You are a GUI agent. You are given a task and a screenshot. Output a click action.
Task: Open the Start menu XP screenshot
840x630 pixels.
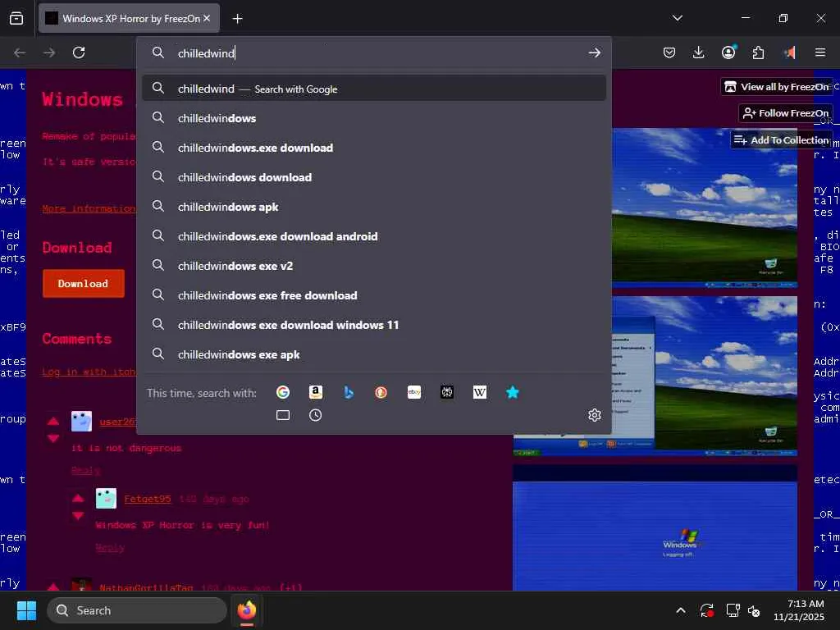pos(655,376)
